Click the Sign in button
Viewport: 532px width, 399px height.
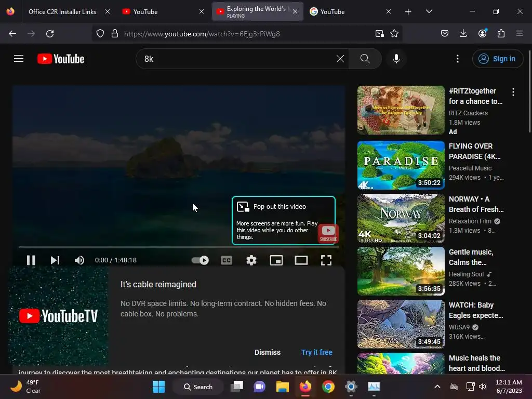(x=497, y=59)
